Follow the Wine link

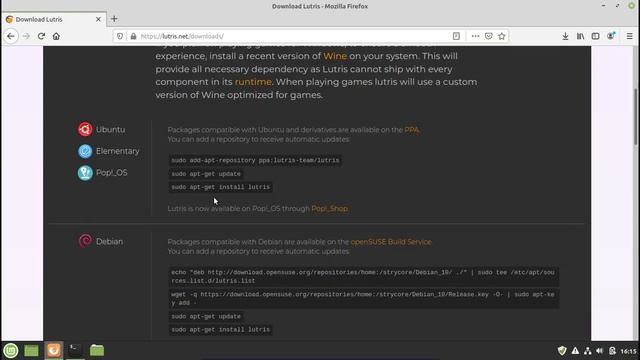click(x=335, y=56)
